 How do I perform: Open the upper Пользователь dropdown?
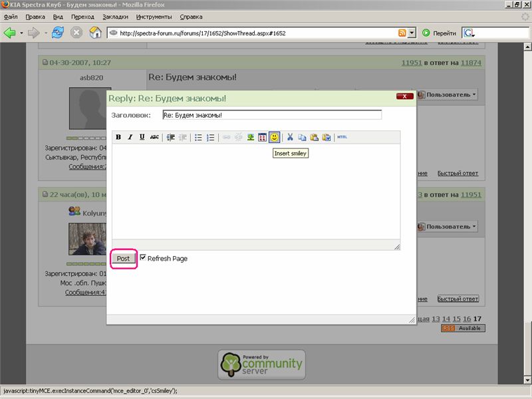[447, 95]
